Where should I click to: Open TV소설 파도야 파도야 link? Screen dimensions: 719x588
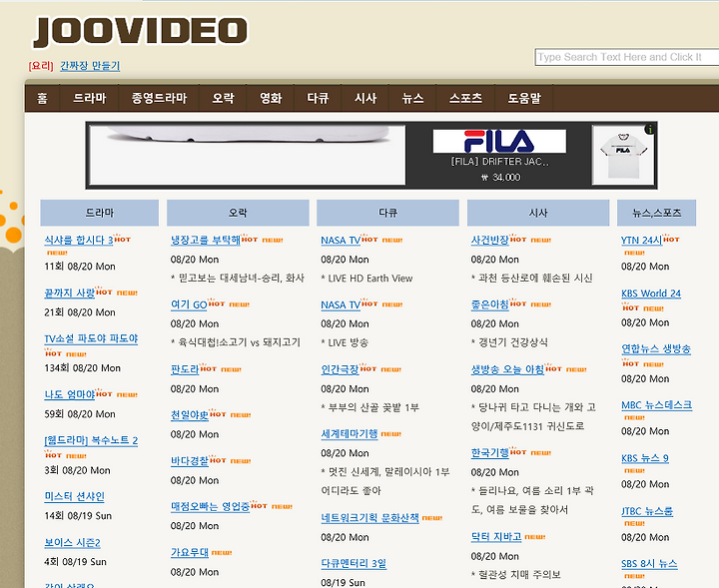tap(91, 338)
